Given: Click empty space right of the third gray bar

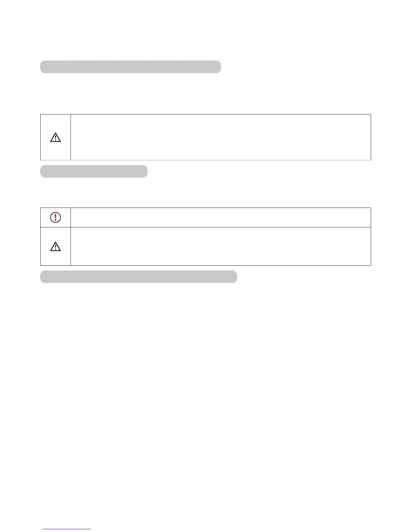Looking at the screenshot, I should [x=302, y=277].
